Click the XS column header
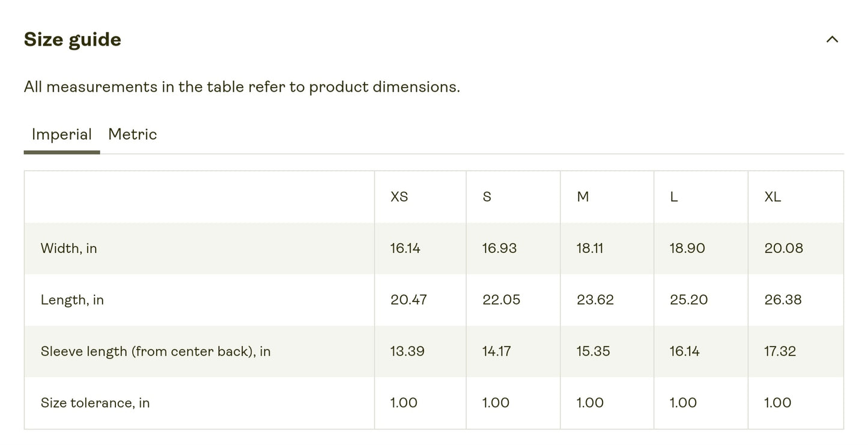 click(x=399, y=197)
